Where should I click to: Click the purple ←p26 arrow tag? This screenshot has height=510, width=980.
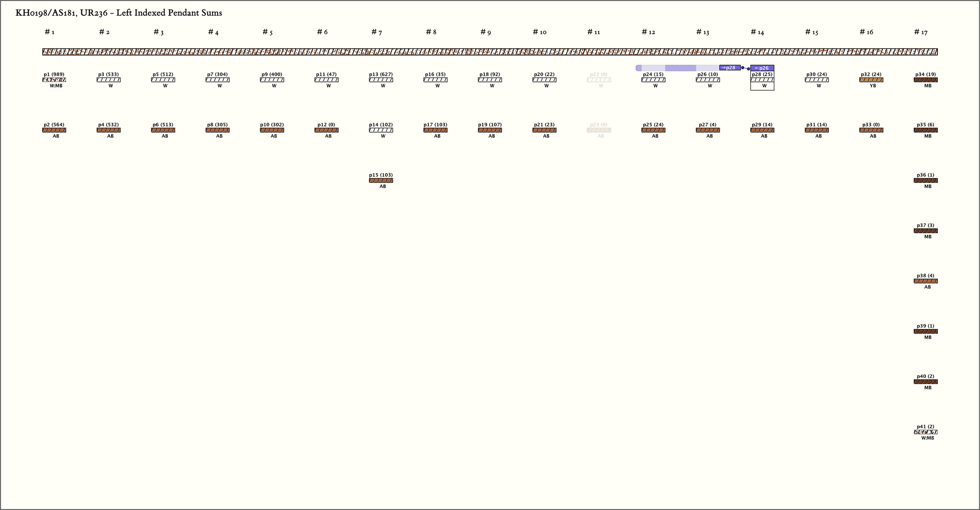pos(762,68)
